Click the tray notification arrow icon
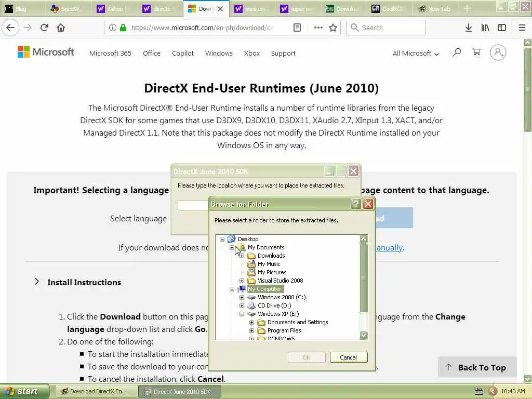This screenshot has width=532, height=399. pos(493,391)
